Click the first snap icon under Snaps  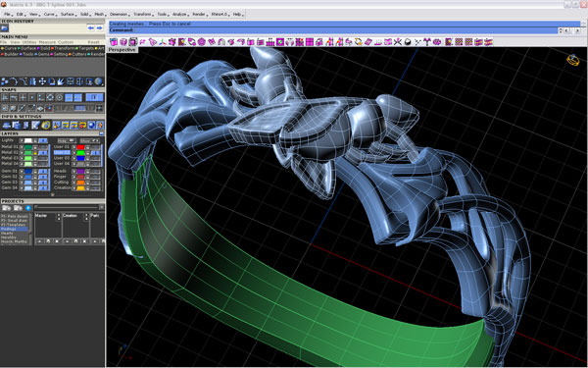coord(5,97)
